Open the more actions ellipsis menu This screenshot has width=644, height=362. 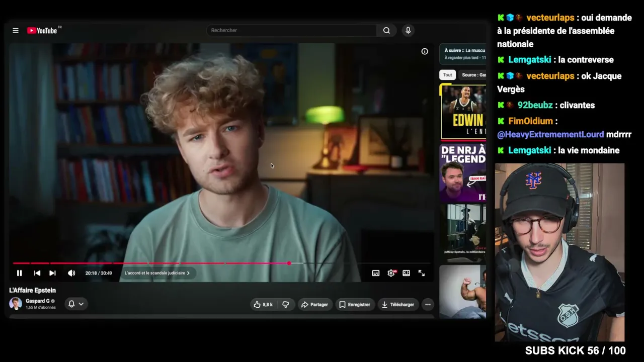click(x=428, y=304)
